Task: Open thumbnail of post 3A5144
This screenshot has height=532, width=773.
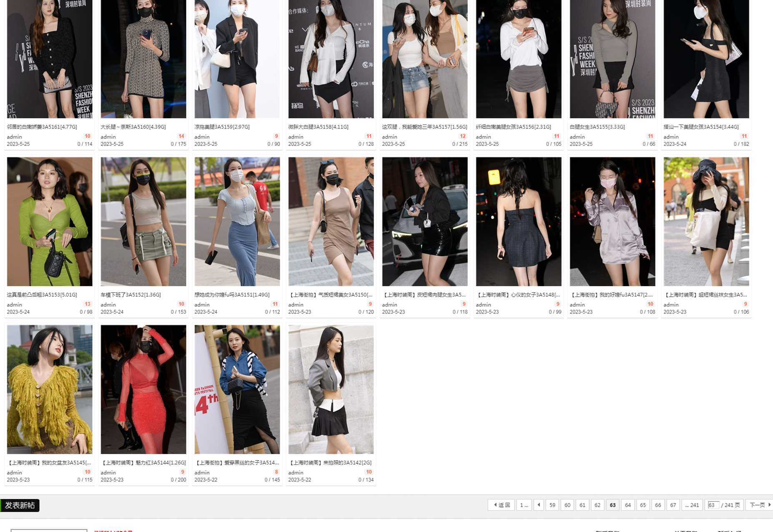Action: coord(143,390)
